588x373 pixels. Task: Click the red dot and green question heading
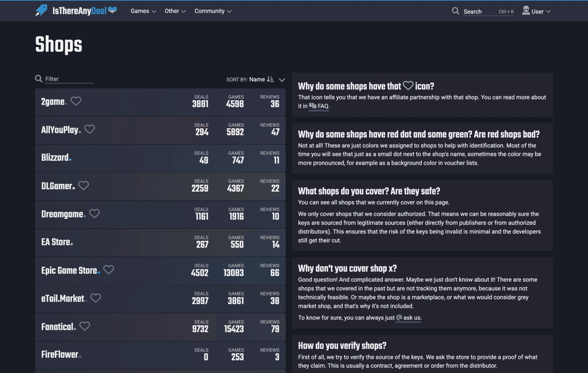coord(419,134)
